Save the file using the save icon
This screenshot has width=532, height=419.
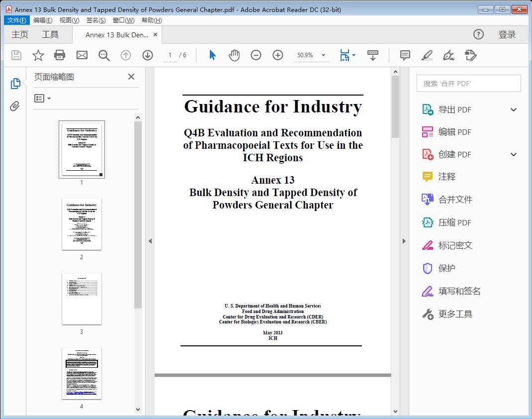coord(15,55)
